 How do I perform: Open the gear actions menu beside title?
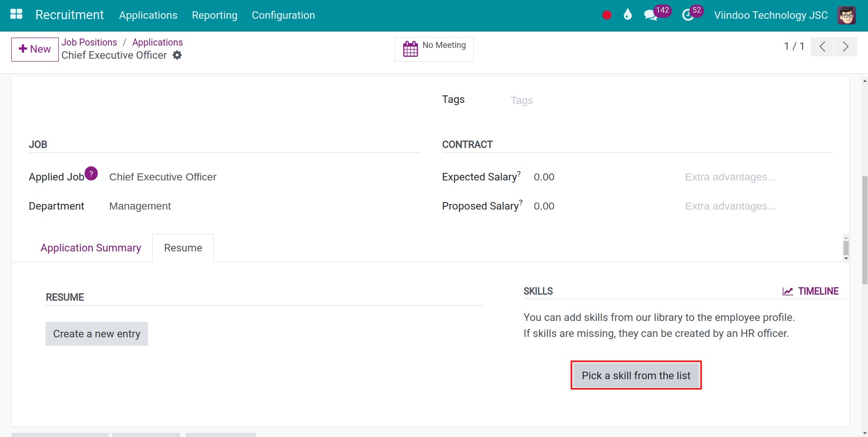click(177, 55)
